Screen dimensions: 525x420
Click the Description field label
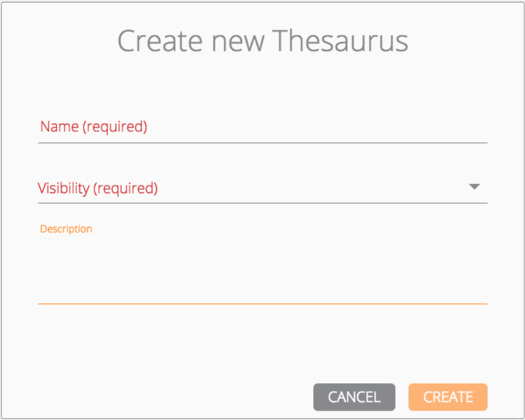click(66, 228)
